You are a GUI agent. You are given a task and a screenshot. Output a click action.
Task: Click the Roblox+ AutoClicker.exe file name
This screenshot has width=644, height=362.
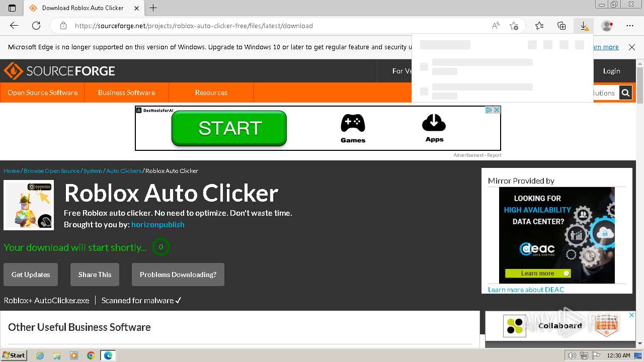tap(46, 300)
